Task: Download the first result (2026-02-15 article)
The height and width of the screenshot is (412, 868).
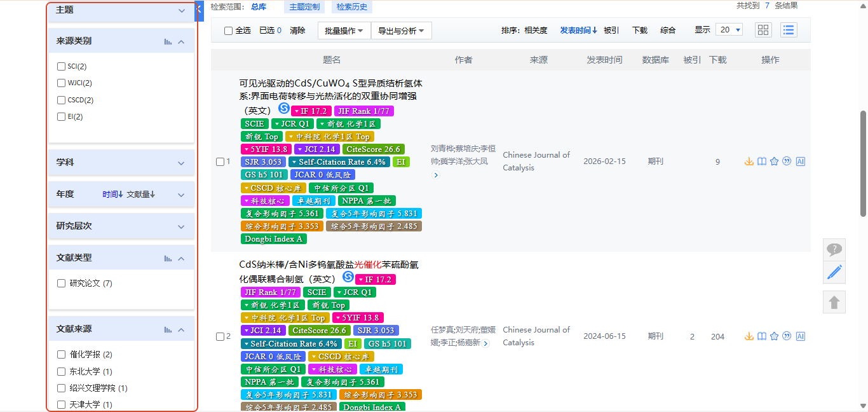Action: [x=749, y=161]
